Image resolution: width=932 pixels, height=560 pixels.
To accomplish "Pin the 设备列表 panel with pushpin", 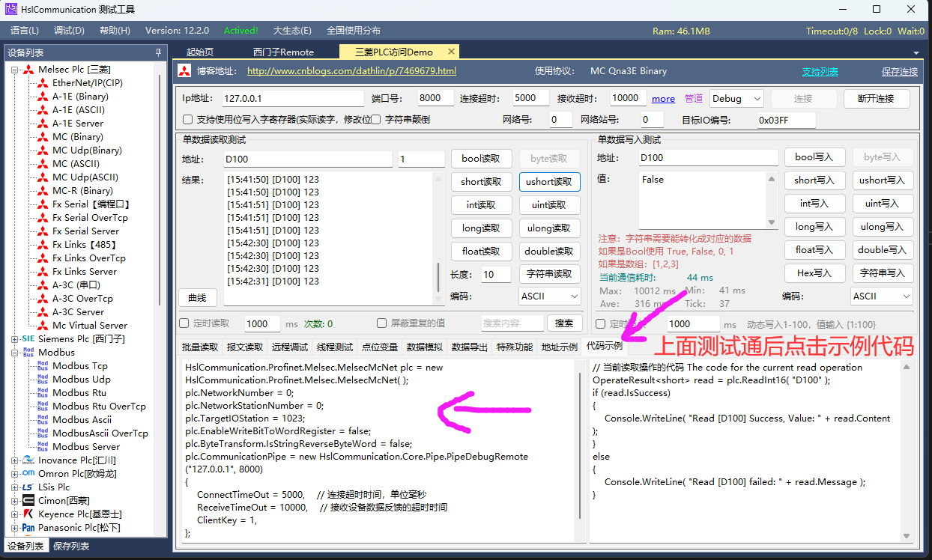I will tap(158, 52).
